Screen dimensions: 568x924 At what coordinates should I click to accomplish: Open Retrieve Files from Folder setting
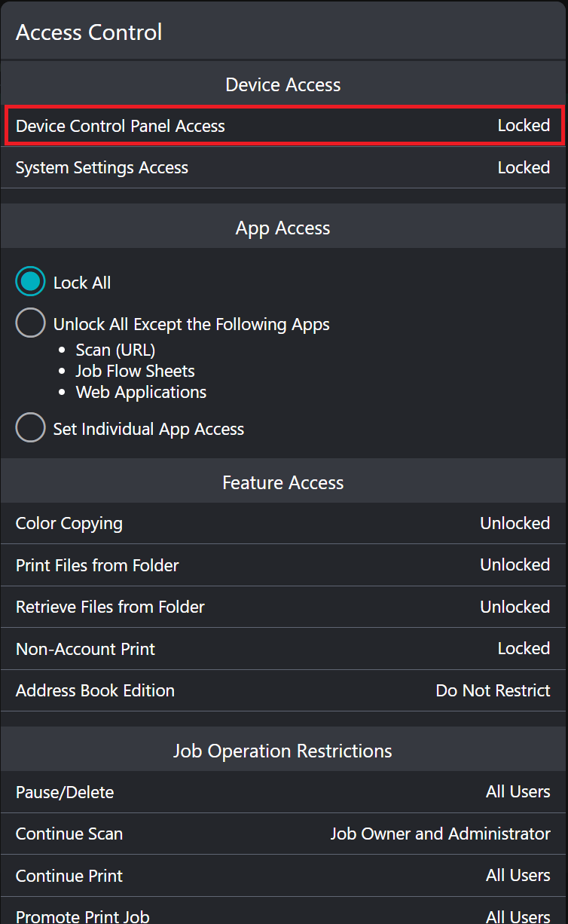pyautogui.click(x=283, y=607)
